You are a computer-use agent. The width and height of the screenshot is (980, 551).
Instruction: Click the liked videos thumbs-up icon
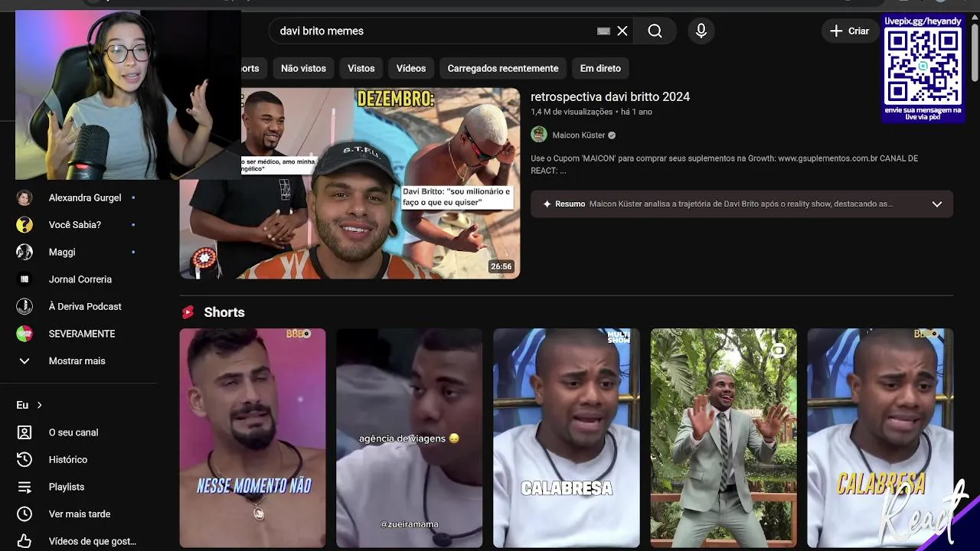pos(24,541)
